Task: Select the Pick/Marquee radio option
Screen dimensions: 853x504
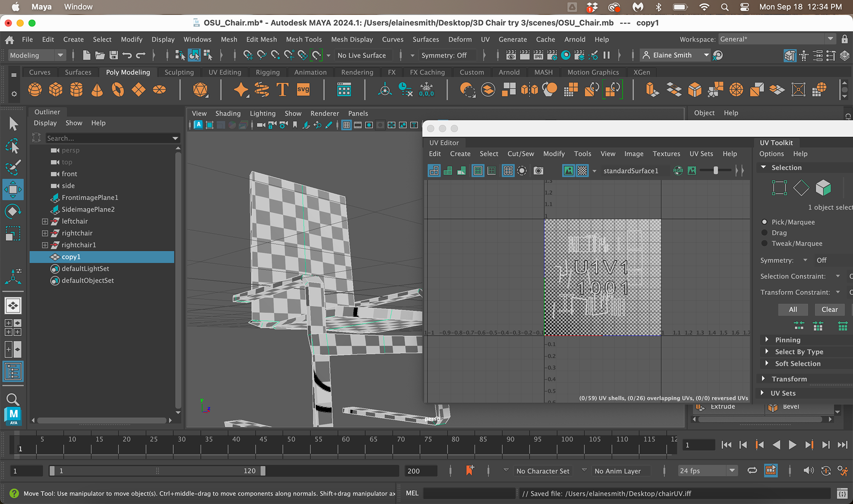Action: [765, 222]
